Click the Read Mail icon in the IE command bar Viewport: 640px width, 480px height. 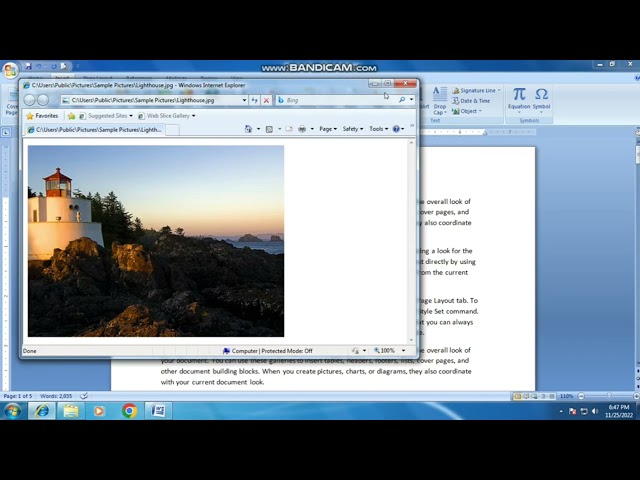point(289,129)
